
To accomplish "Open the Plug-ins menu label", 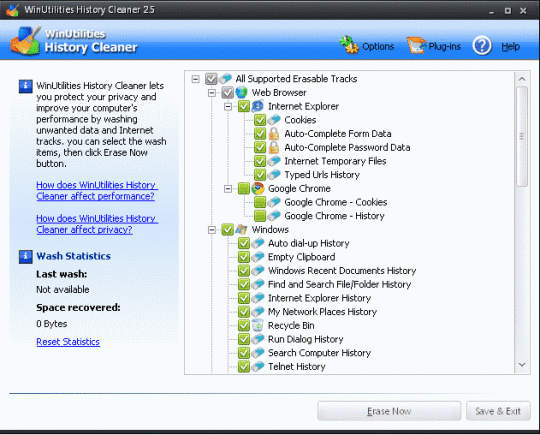I will tap(445, 46).
